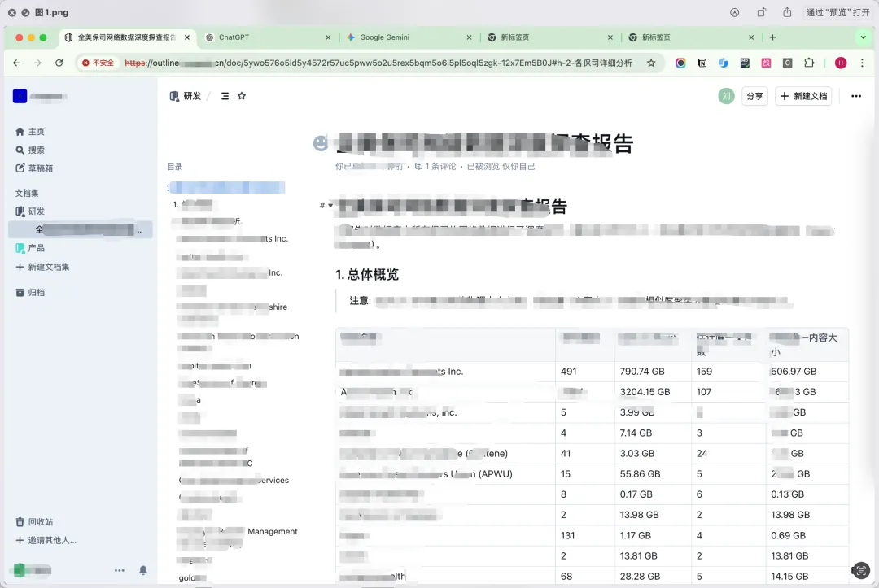Click the pink extension icon in the toolbar
Screen dimensions: 879x588
click(x=766, y=63)
